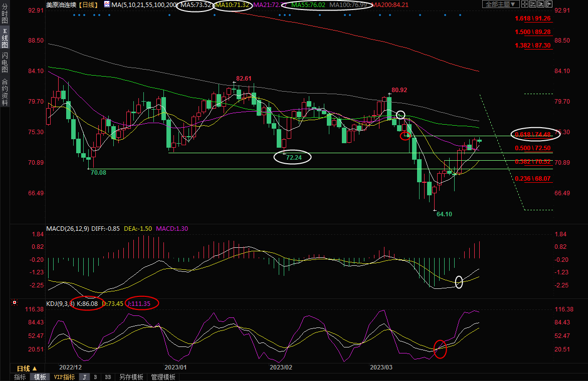The height and width of the screenshot is (381, 588).
Task: Open the 闪电图 sidebar tab
Action: tap(5, 62)
